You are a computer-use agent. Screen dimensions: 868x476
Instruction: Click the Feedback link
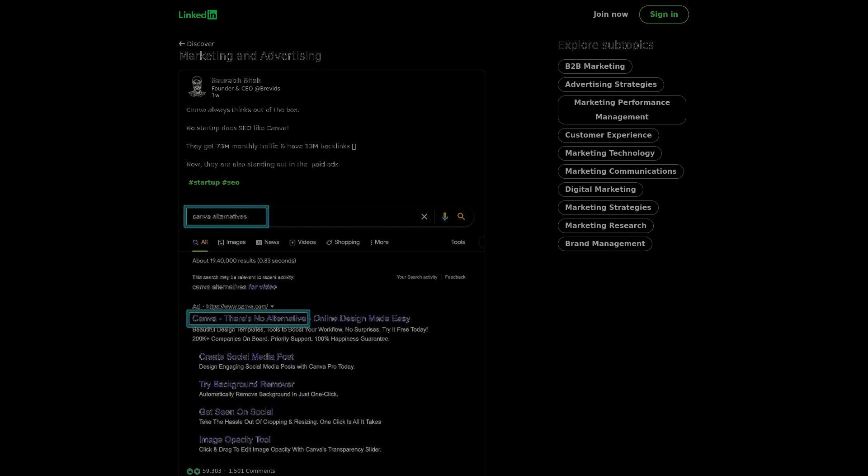[x=455, y=277]
